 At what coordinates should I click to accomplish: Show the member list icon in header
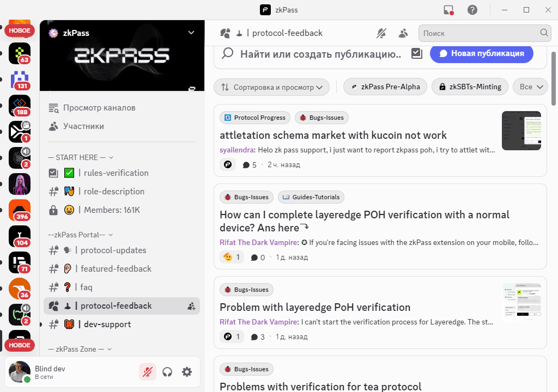point(403,33)
